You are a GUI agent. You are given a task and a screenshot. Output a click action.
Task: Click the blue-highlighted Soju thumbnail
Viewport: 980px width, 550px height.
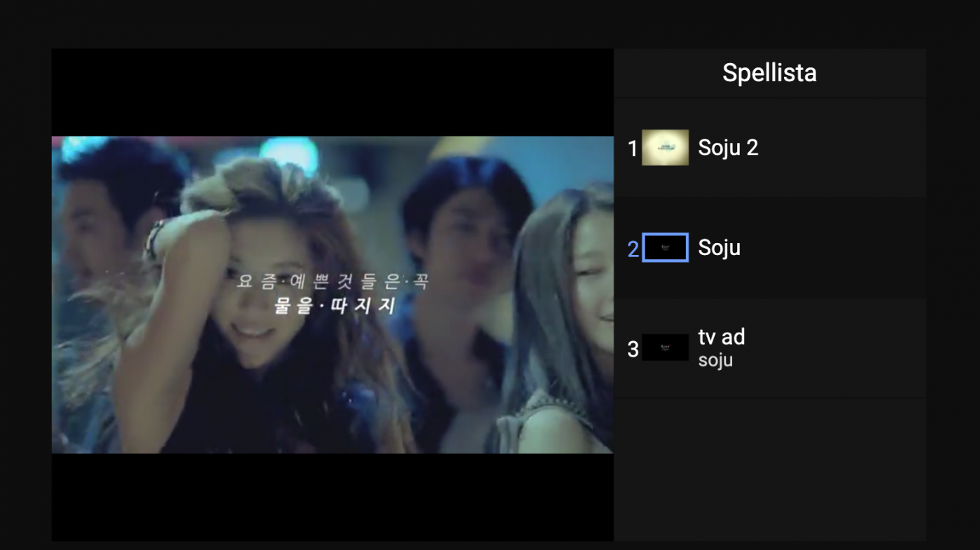tap(665, 248)
